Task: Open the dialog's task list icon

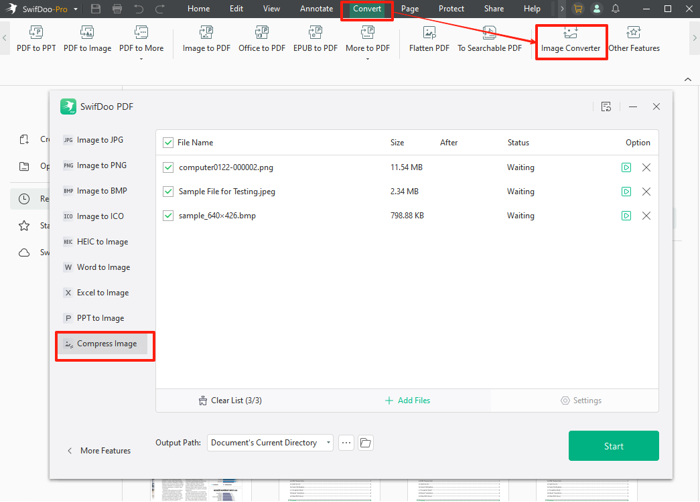Action: coord(606,107)
